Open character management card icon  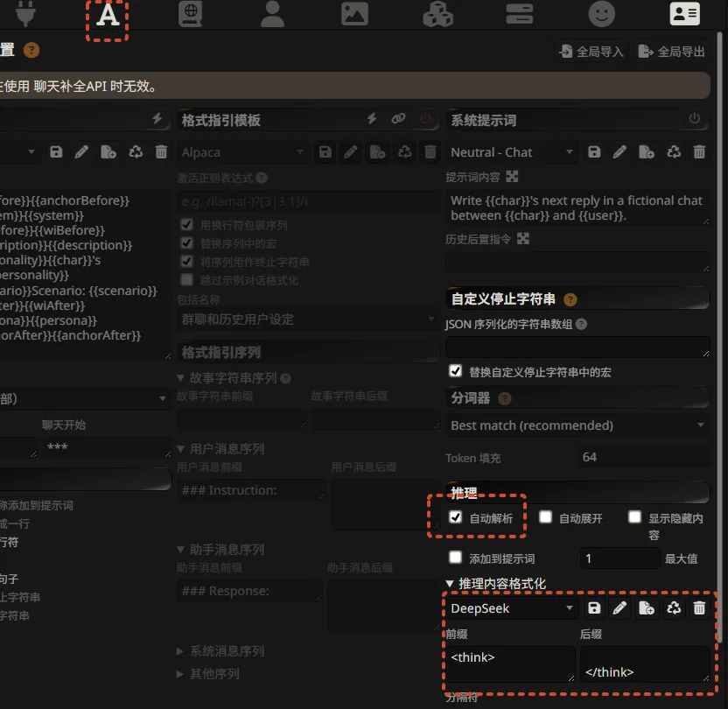[685, 13]
